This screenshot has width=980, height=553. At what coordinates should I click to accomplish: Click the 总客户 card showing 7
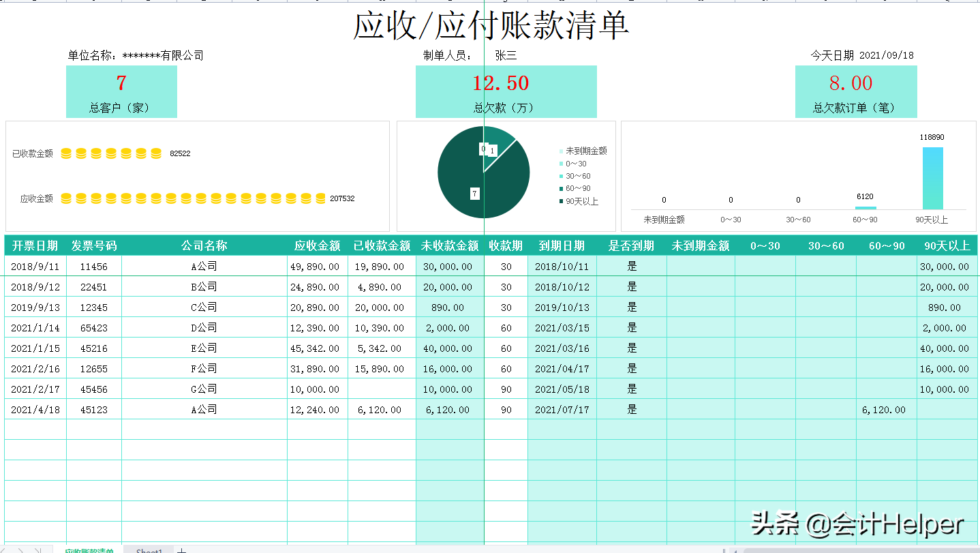click(121, 91)
